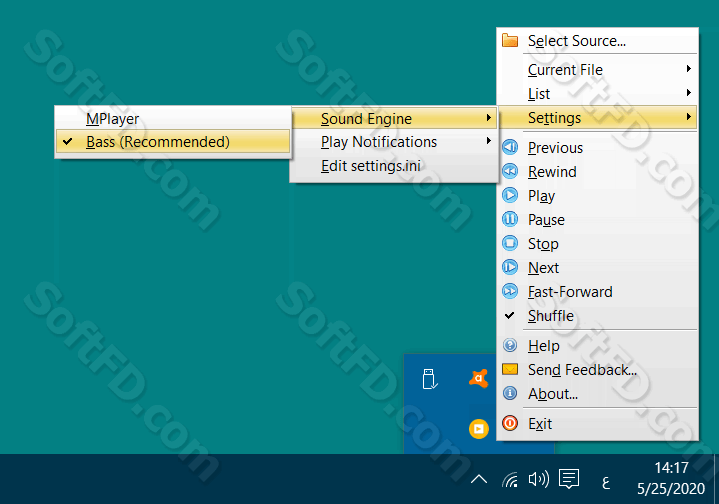The width and height of the screenshot is (719, 504).
Task: Click the blue Play icon
Action: (x=510, y=195)
